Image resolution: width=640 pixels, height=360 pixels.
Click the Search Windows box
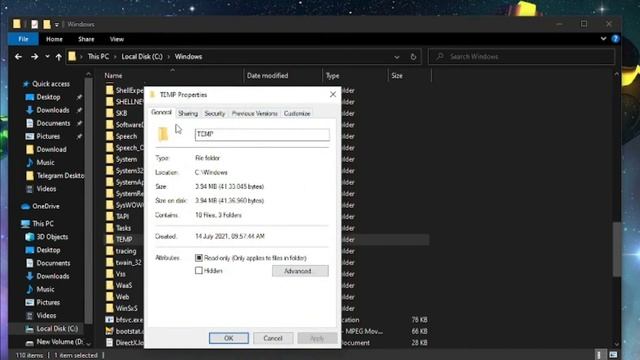(522, 57)
